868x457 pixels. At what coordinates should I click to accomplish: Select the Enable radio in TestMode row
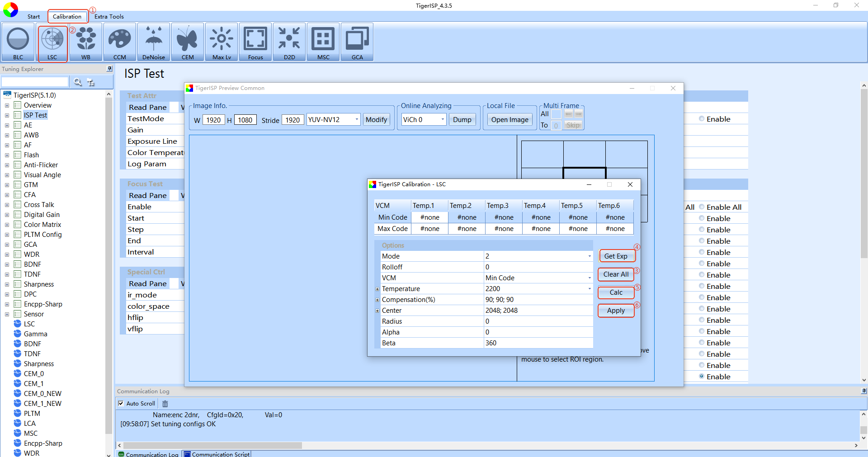point(702,119)
